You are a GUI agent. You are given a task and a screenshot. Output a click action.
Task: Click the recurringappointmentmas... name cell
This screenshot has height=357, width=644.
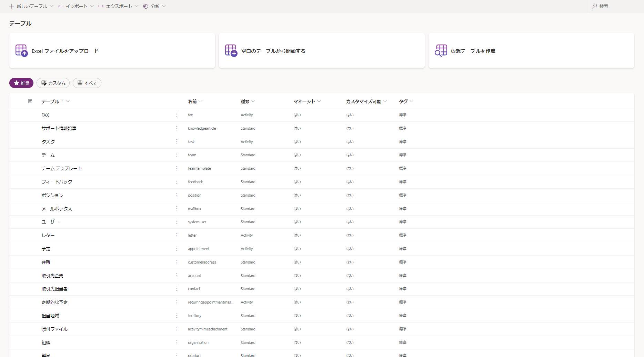(211, 302)
